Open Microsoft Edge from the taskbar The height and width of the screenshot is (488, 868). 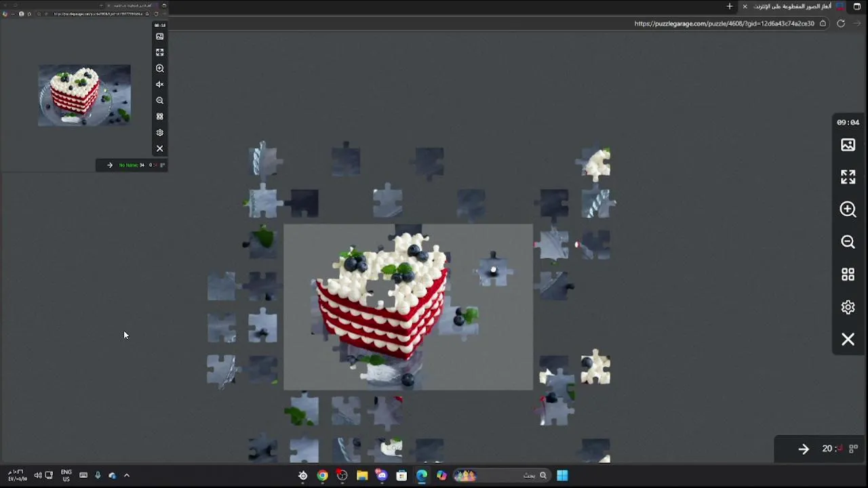pyautogui.click(x=421, y=476)
